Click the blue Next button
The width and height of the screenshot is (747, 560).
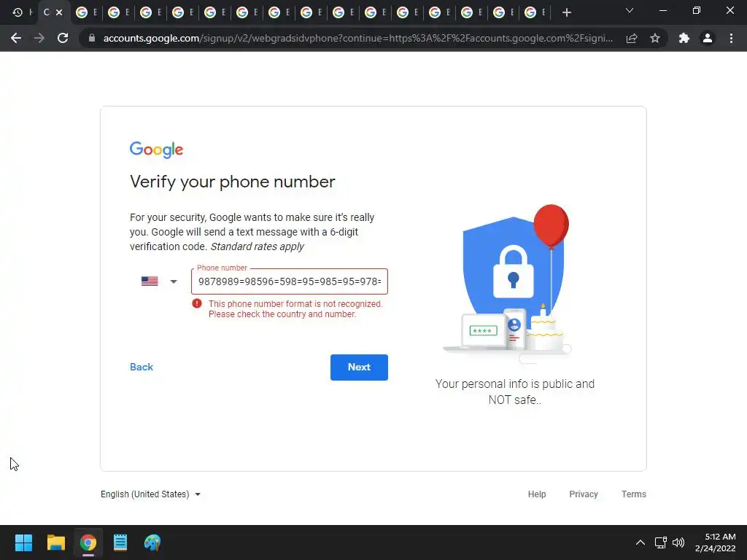[359, 367]
